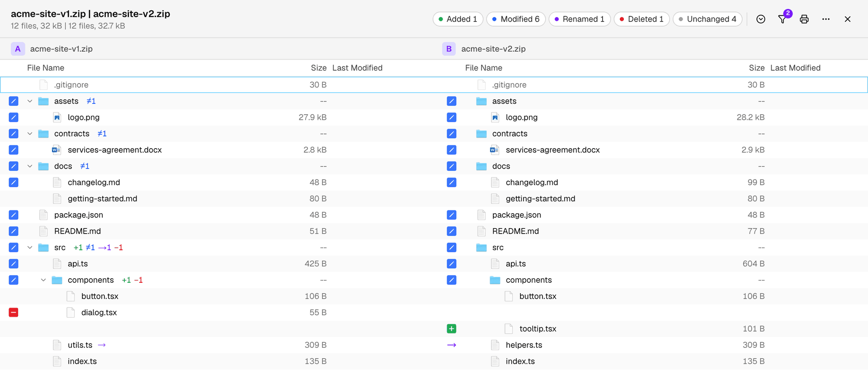868x379 pixels.
Task: Toggle the modified checkbox for assets in panel A
Action: (14, 101)
